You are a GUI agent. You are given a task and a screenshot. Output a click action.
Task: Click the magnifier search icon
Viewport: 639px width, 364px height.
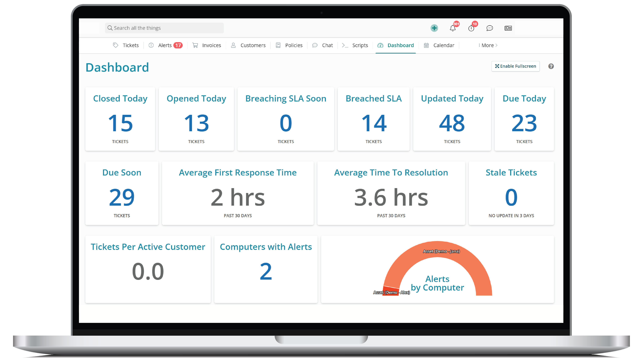coord(110,28)
